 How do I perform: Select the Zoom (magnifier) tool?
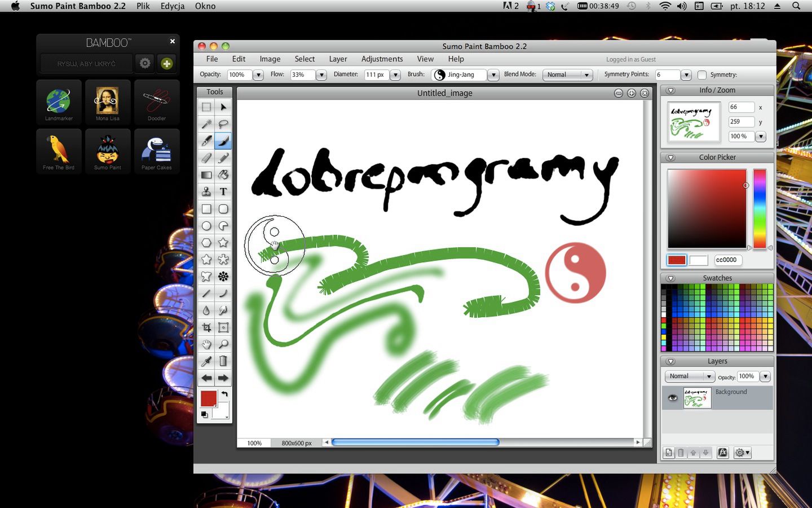click(223, 344)
